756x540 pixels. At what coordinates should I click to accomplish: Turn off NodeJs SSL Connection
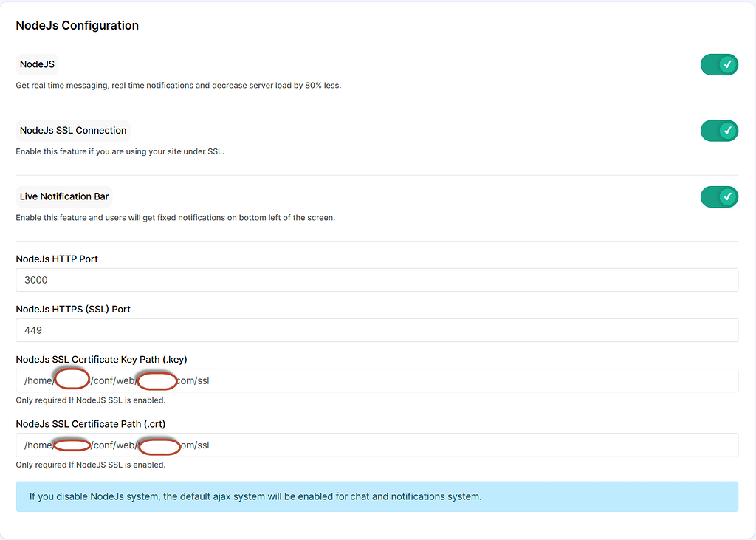719,130
